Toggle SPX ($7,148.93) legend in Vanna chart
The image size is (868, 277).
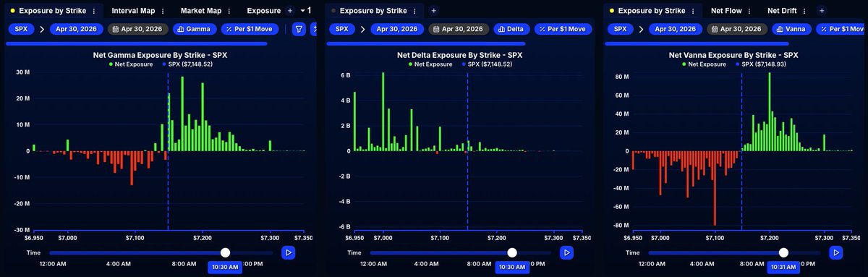coord(760,64)
